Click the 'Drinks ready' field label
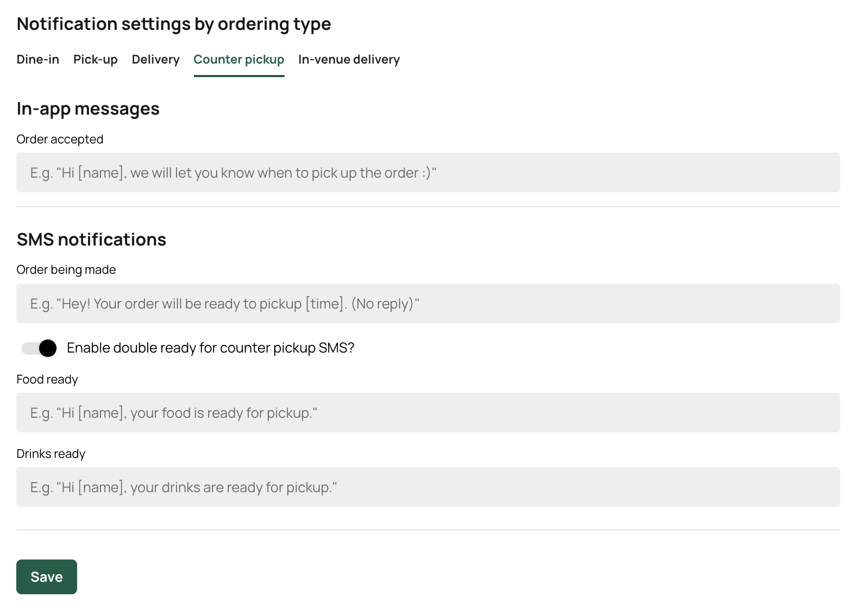 click(51, 454)
